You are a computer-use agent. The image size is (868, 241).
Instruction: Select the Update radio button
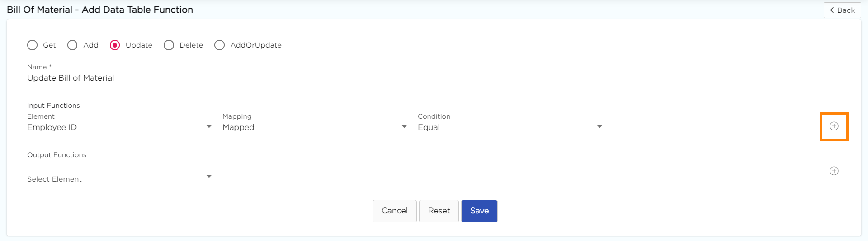115,45
